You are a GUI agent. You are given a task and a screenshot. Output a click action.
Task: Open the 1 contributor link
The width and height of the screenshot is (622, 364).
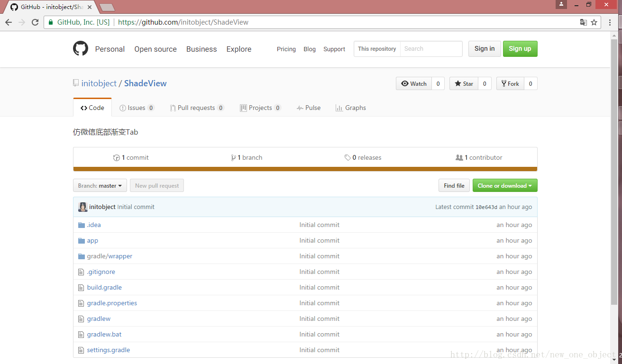tap(479, 157)
